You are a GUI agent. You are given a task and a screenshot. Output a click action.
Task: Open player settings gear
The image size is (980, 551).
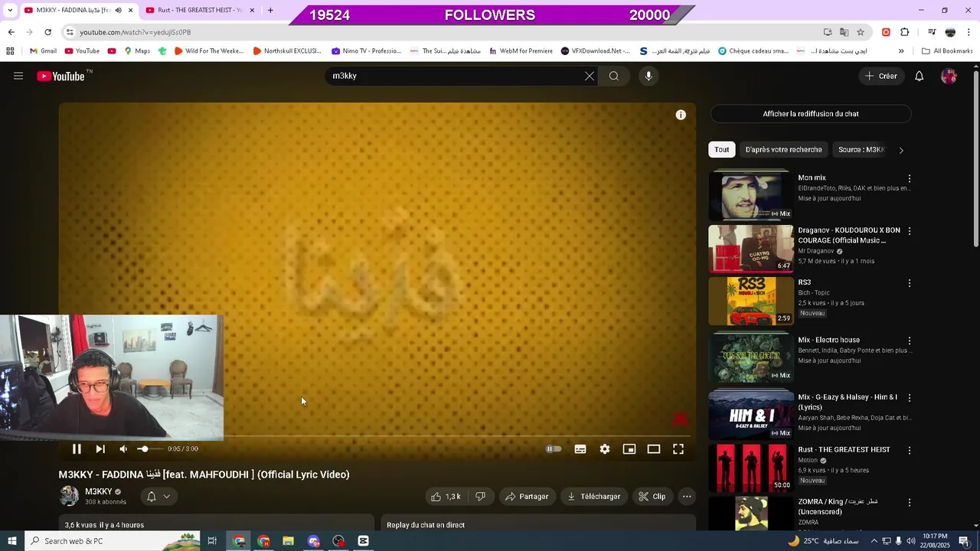[x=605, y=449]
